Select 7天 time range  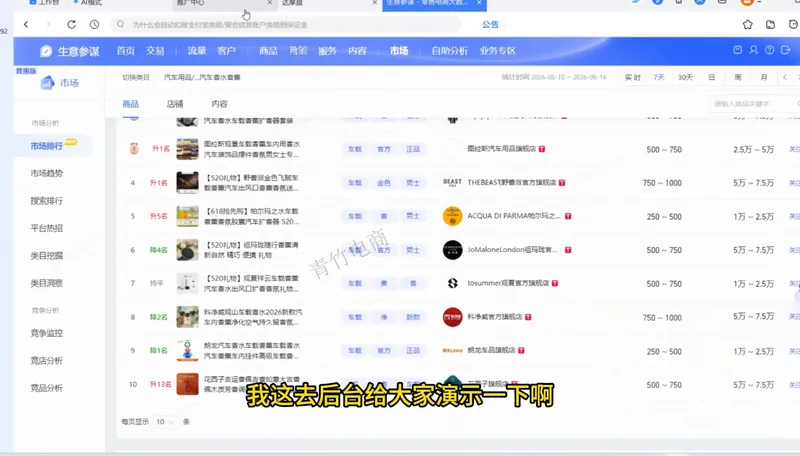(x=659, y=78)
